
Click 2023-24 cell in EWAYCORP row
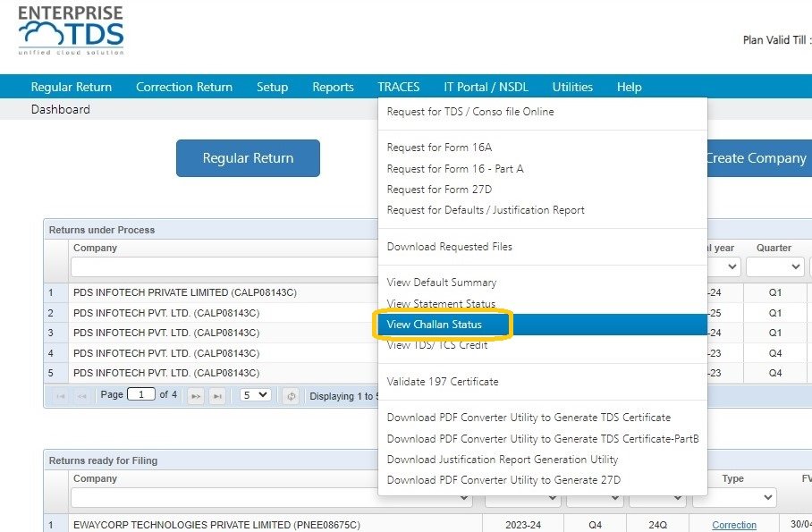523,525
